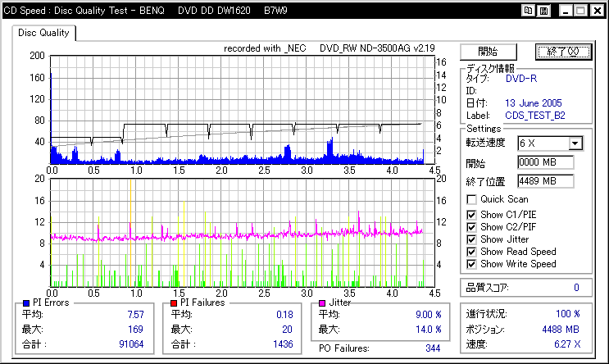Image resolution: width=609 pixels, height=364 pixels.
Task: Uncheck Show Read Speed option
Action: coord(471,252)
